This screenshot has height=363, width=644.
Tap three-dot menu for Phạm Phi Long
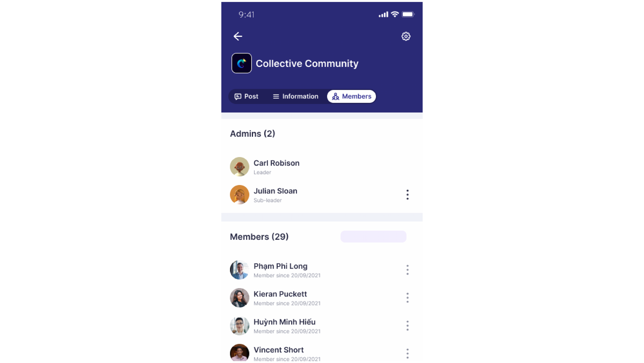point(407,270)
